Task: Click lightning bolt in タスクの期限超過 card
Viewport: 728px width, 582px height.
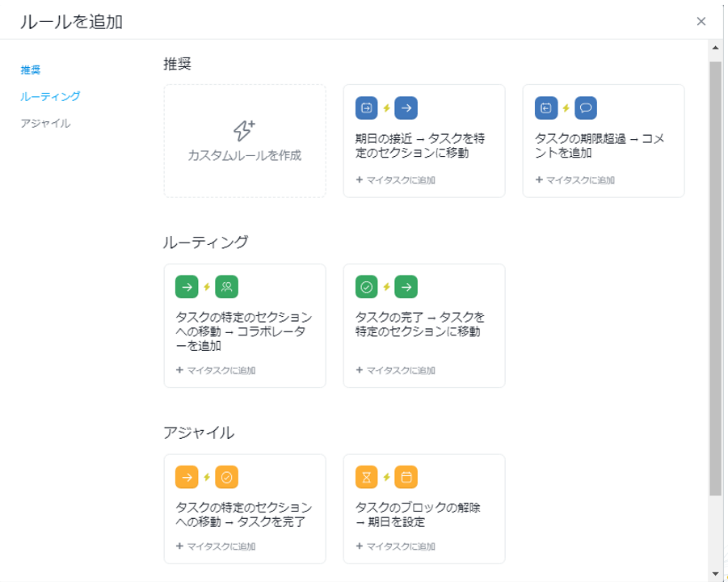Action: tap(566, 108)
